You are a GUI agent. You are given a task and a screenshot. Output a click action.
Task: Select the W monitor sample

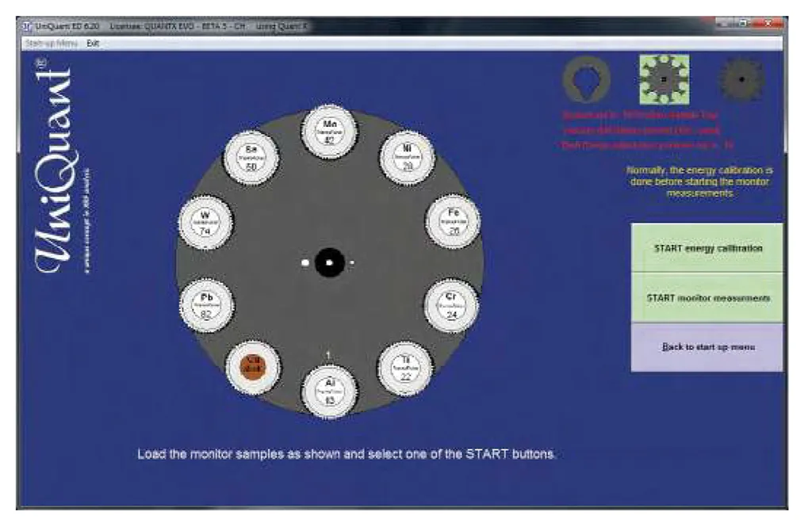coord(205,222)
